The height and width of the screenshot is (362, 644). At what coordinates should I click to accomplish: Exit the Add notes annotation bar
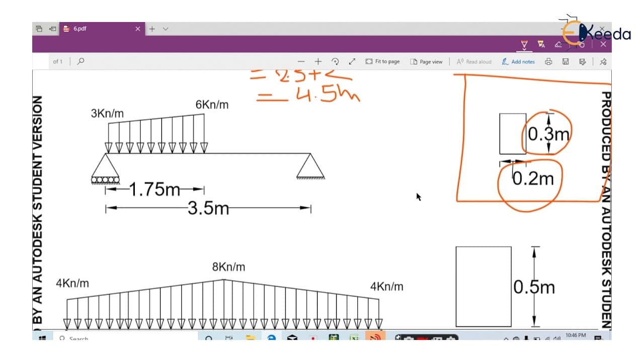click(603, 44)
